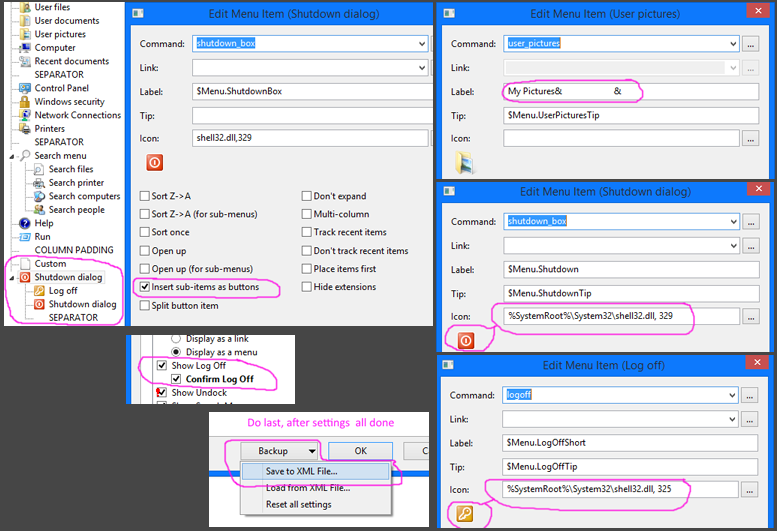Click the folder icon preview in User pictures dialog
Screen dimensions: 777x531
[x=464, y=163]
